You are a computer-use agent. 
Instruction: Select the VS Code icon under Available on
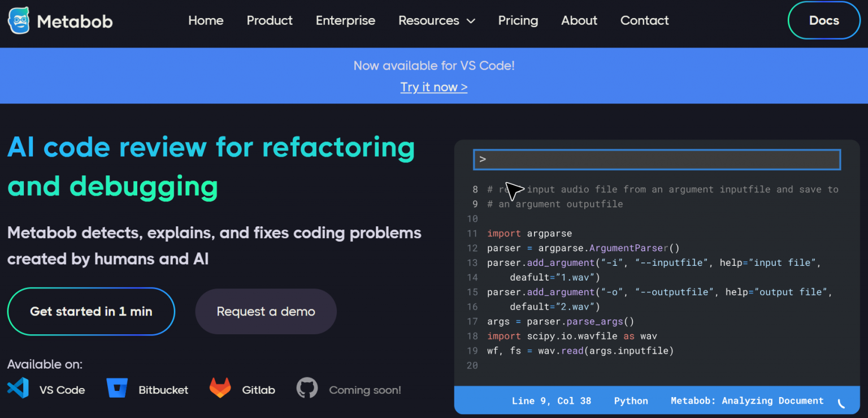tap(18, 389)
